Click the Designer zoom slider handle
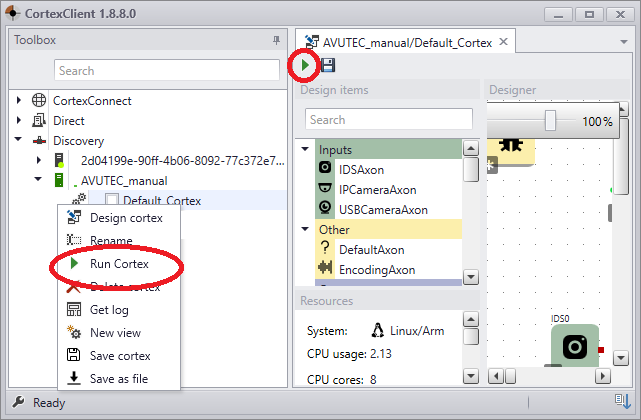The image size is (641, 420). [x=550, y=121]
